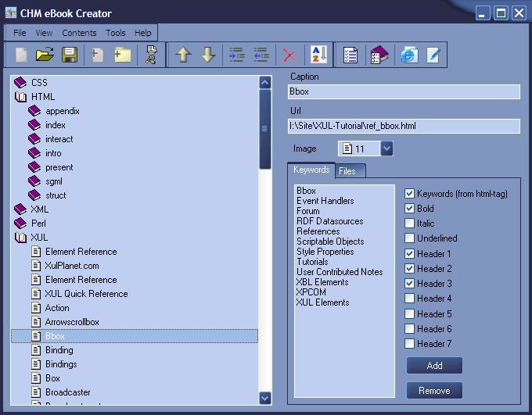Move selected item down with arrow
The height and width of the screenshot is (415, 532).
coord(207,55)
